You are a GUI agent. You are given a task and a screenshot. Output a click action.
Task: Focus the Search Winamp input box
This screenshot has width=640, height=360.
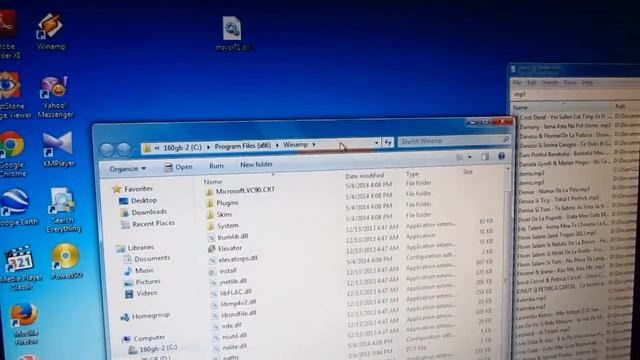coord(454,141)
